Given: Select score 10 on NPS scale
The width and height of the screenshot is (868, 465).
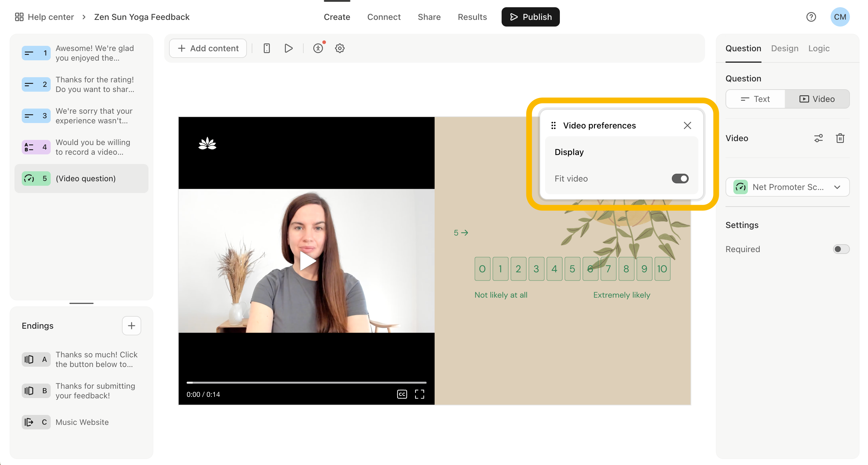Looking at the screenshot, I should point(662,269).
